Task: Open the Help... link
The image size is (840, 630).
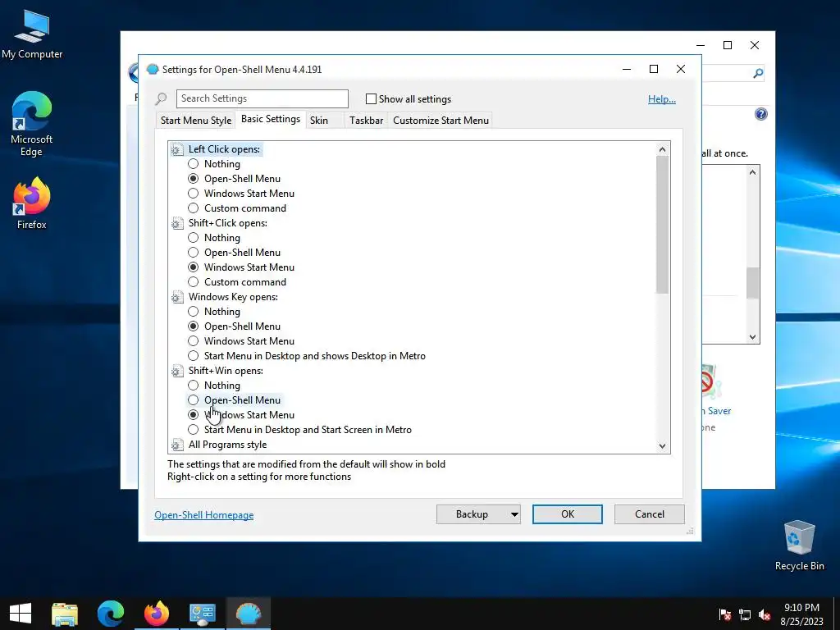Action: [662, 99]
